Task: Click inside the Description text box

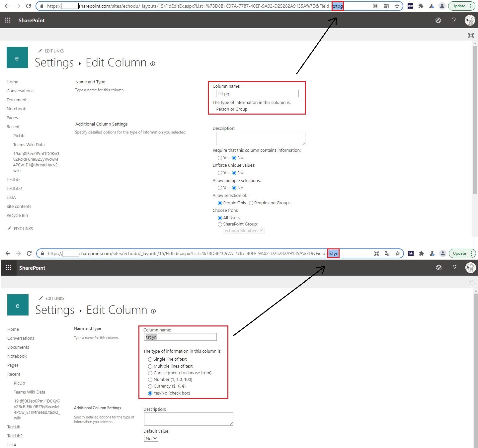Action: pos(260,138)
